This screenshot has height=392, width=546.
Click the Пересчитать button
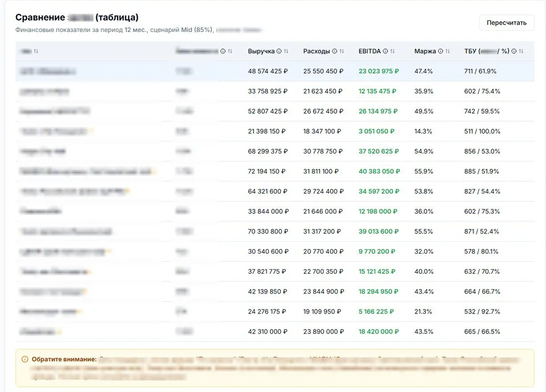(x=506, y=23)
